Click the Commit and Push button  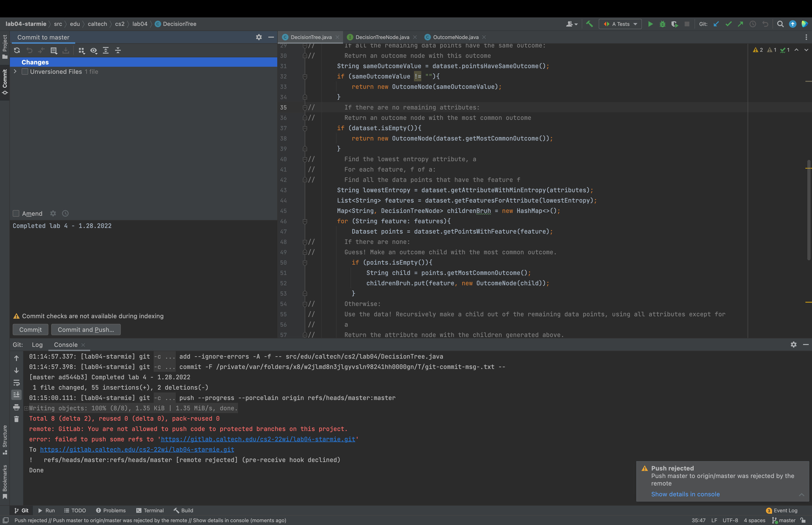pos(86,330)
